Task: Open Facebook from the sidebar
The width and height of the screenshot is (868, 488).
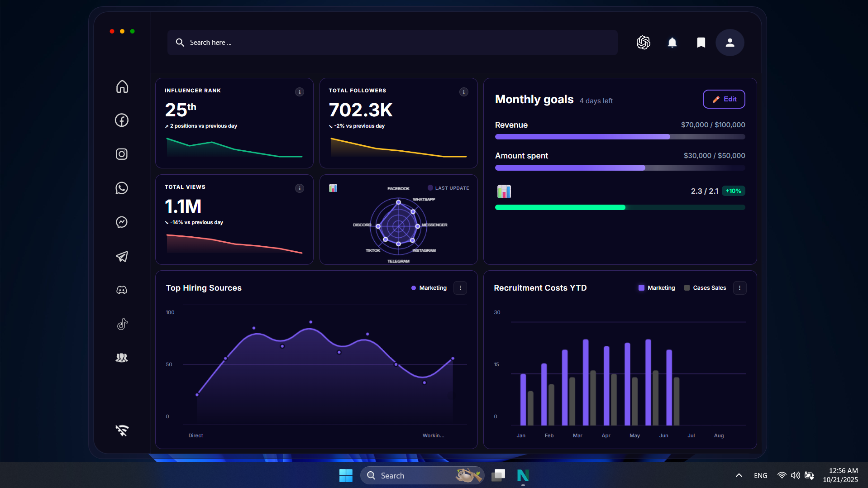Action: point(121,120)
